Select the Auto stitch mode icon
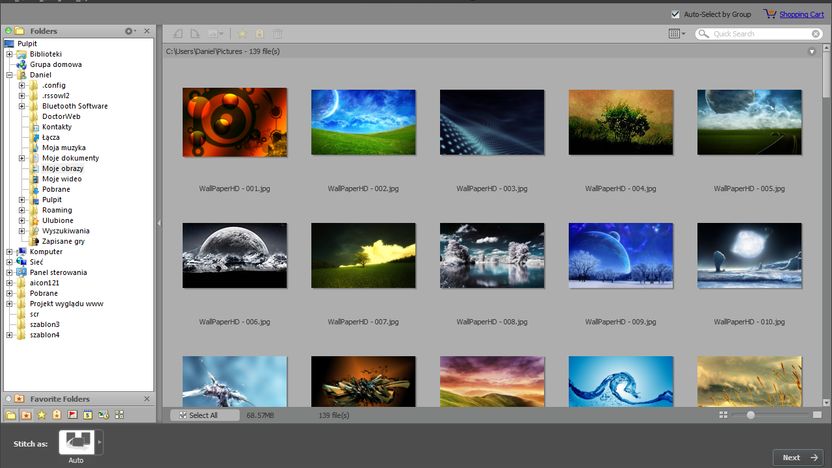This screenshot has width=832, height=468. [76, 442]
